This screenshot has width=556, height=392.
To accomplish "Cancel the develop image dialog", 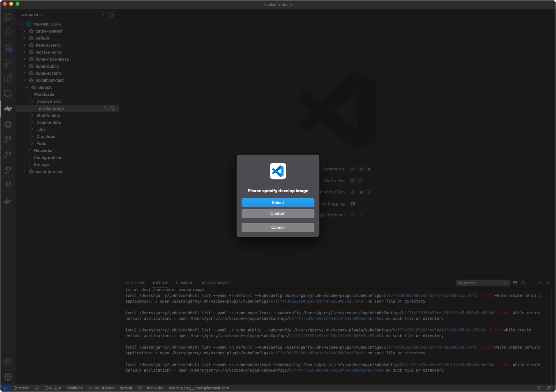I will click(278, 227).
